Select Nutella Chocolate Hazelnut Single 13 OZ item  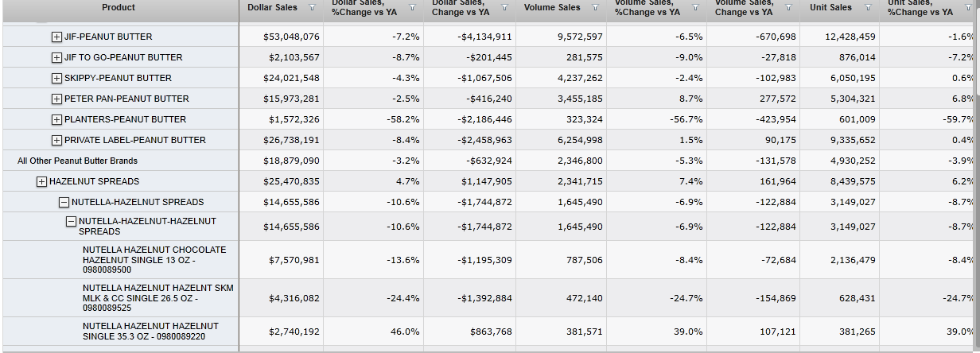(154, 259)
